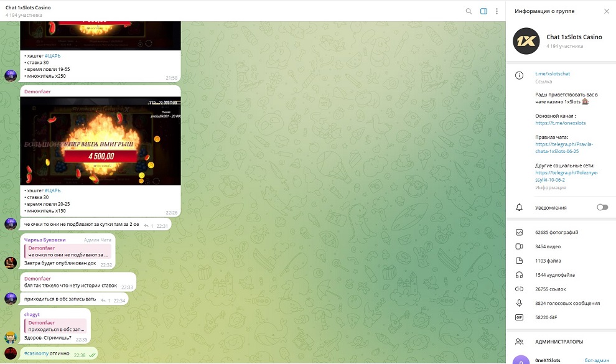This screenshot has width=616, height=364.
Task: Click the microphone voice messages icon
Action: click(x=520, y=303)
